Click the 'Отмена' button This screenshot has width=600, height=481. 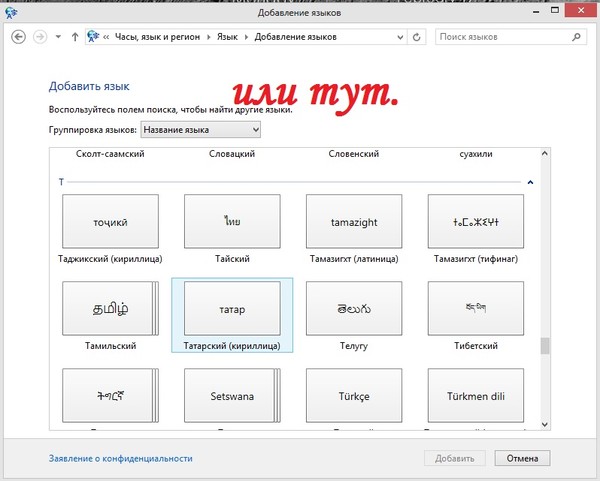point(522,458)
